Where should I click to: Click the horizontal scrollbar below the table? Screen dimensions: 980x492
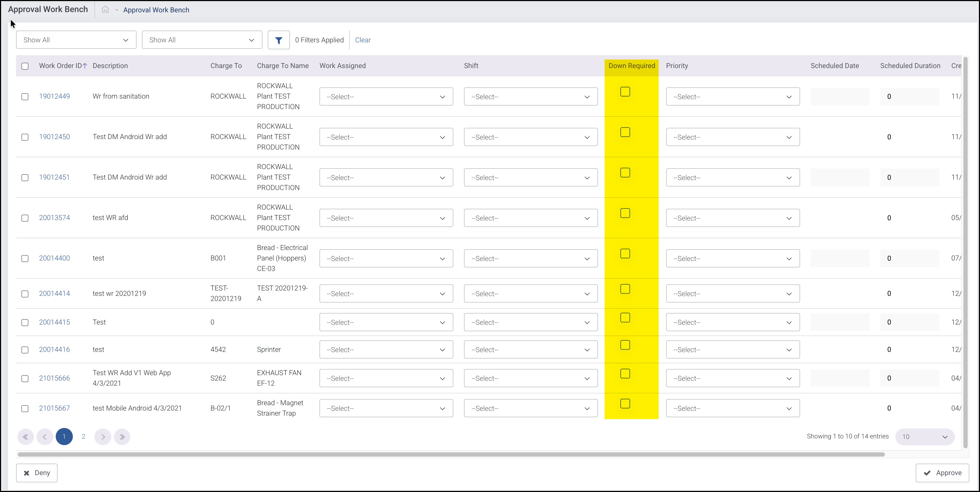pos(451,454)
